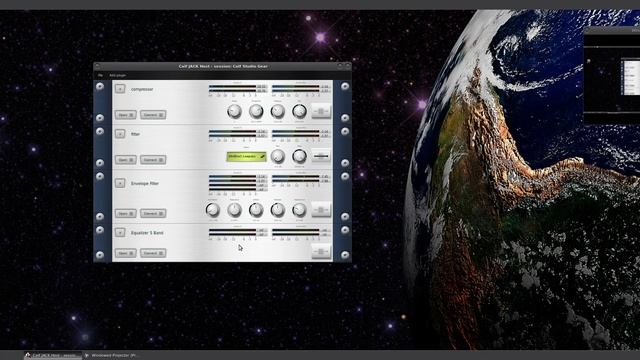Click the third knob in the compressor row
The image size is (640, 360).
(x=278, y=111)
